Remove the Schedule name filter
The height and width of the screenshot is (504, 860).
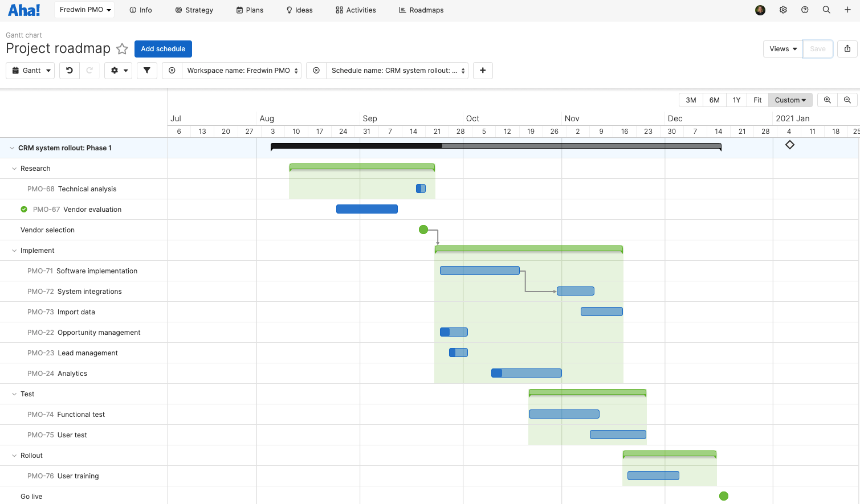coord(316,71)
